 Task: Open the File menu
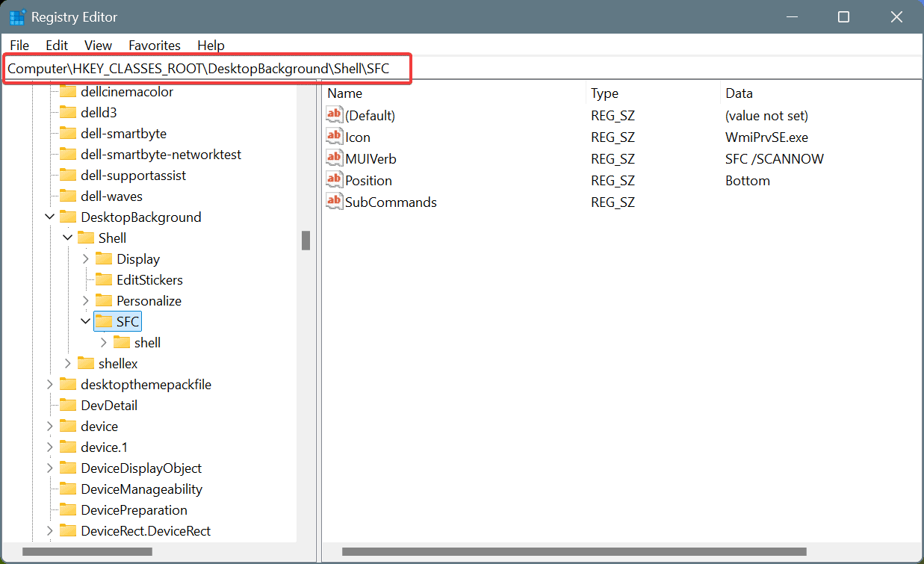click(x=19, y=45)
